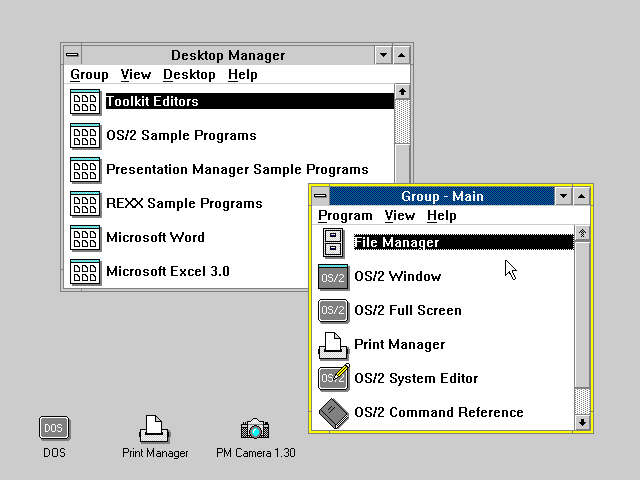Click the OS/2 Full Screen icon
Viewport: 640px width, 480px height.
tap(333, 311)
